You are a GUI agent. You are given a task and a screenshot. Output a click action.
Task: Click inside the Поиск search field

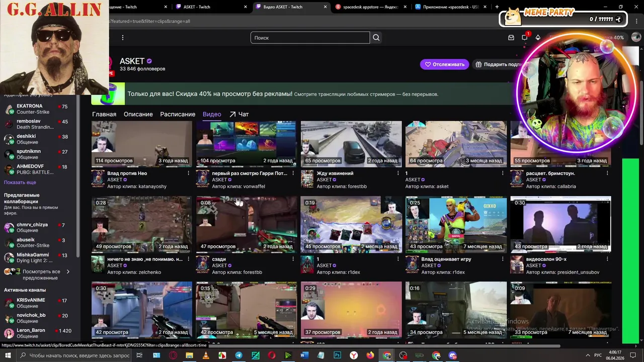pyautogui.click(x=310, y=38)
